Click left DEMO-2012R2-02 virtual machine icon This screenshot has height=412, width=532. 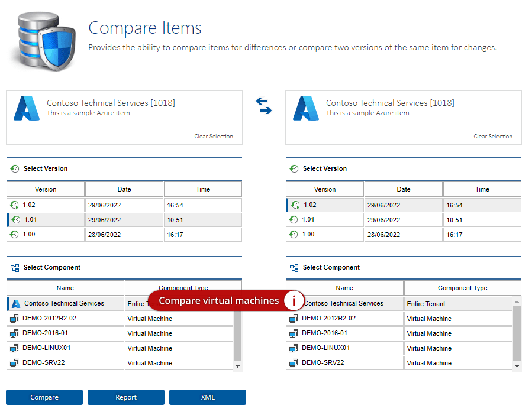pos(14,319)
